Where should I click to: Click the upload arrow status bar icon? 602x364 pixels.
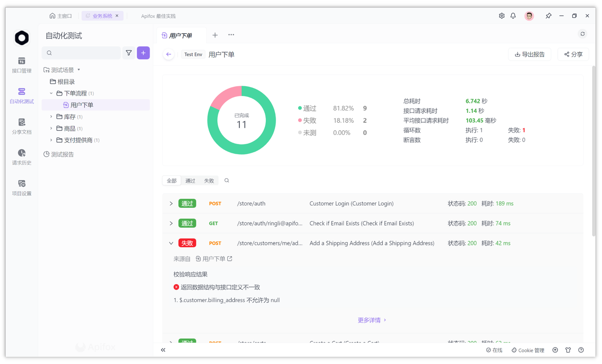click(555, 350)
